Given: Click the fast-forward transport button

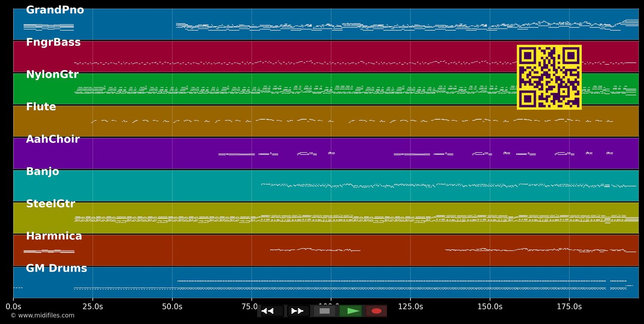Looking at the screenshot, I should point(297,311).
